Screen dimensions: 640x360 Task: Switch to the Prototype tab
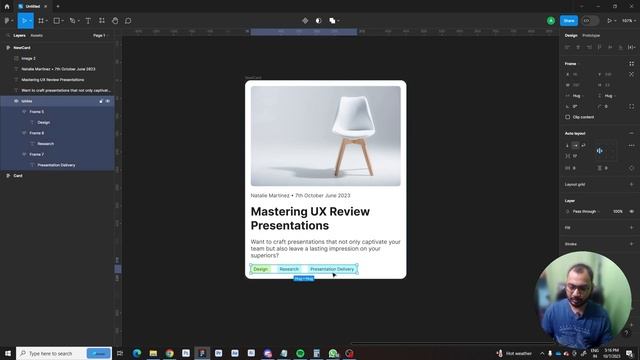[x=591, y=36]
